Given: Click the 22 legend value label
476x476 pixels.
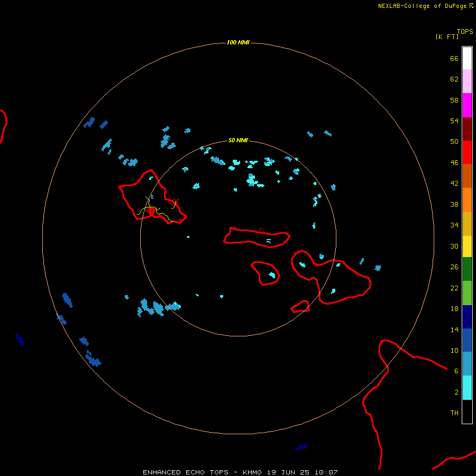Looking at the screenshot, I should click(x=454, y=288).
